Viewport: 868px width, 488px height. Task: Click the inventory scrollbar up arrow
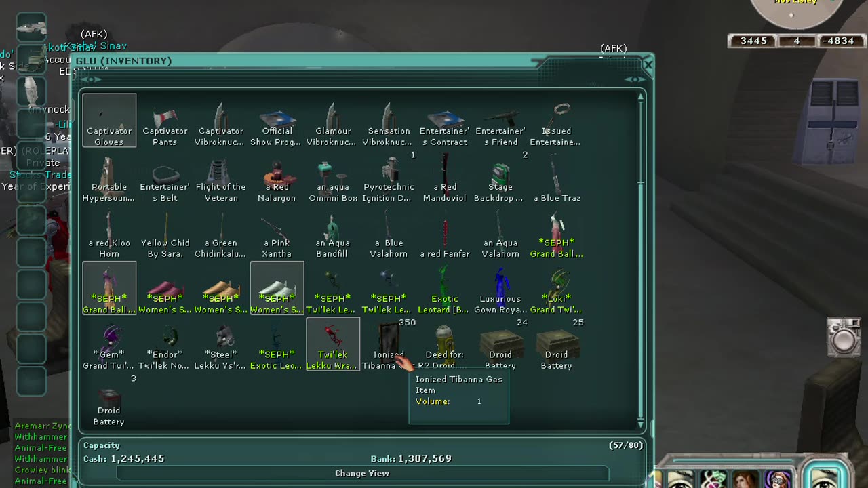point(640,97)
